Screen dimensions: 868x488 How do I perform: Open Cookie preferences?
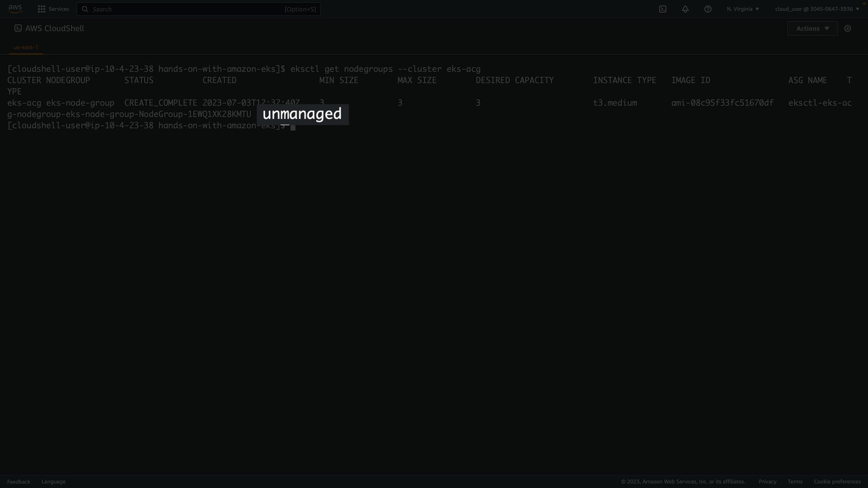coord(837,482)
